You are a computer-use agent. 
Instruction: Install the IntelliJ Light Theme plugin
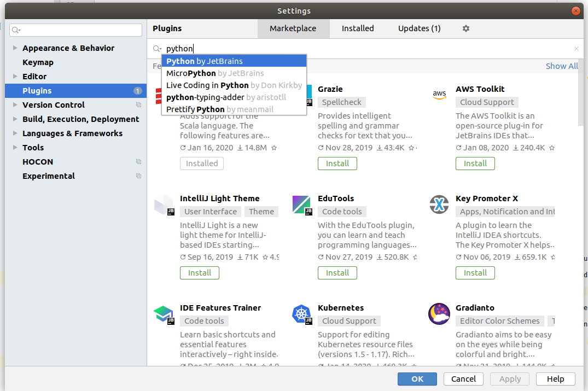pyautogui.click(x=200, y=273)
